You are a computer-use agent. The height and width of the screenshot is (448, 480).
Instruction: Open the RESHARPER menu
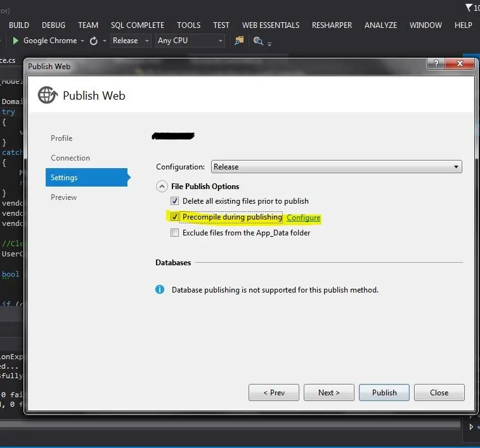tap(332, 25)
